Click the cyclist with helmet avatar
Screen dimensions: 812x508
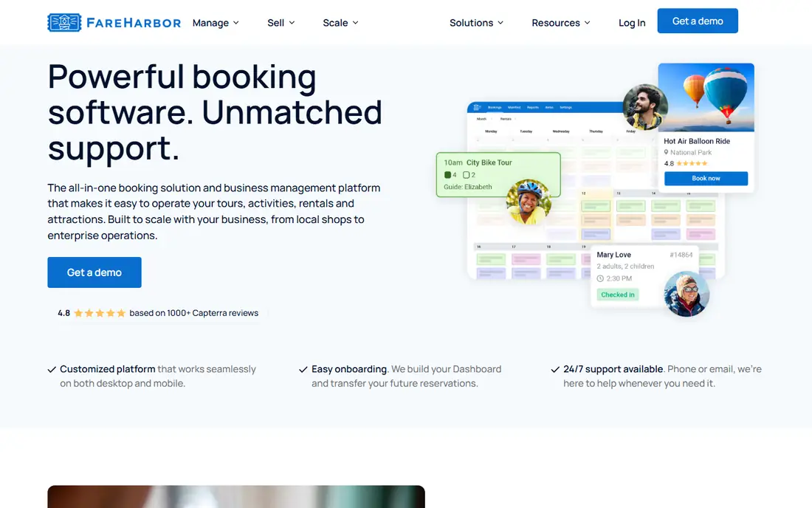(529, 202)
